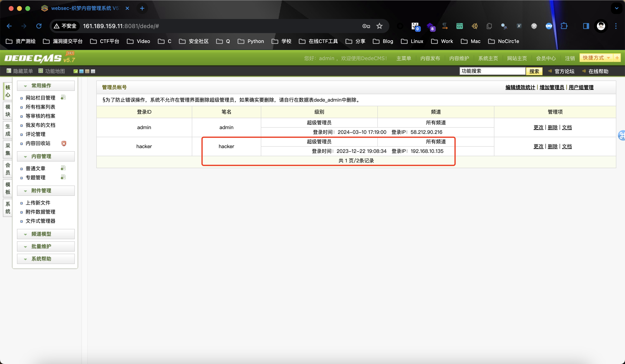Open the Extensions puzzle icon
This screenshot has width=625, height=364.
tap(564, 26)
